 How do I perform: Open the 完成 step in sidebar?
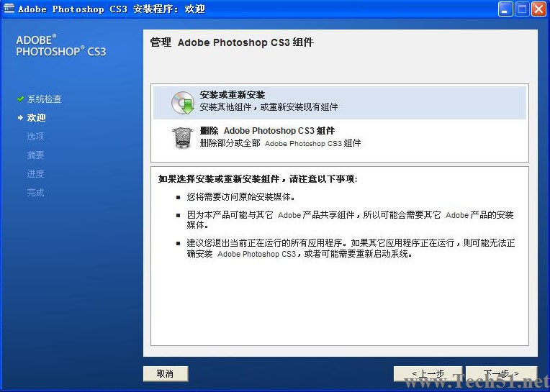[x=36, y=193]
